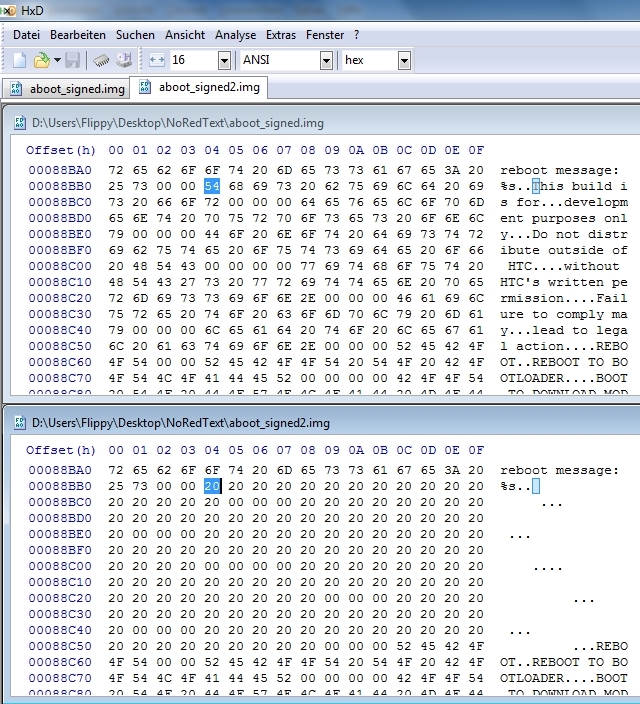Click the Open file folder icon
The width and height of the screenshot is (640, 704).
point(41,60)
